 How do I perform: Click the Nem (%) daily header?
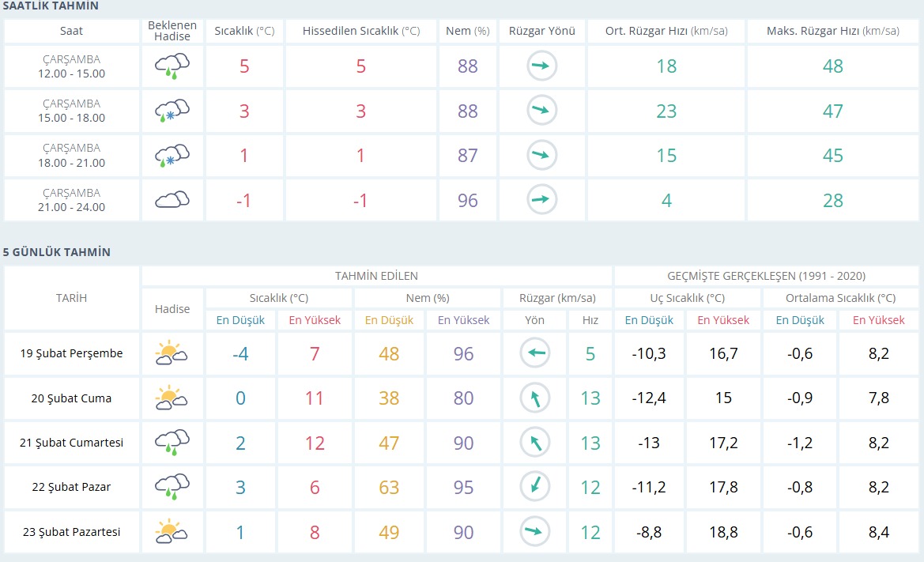[428, 298]
